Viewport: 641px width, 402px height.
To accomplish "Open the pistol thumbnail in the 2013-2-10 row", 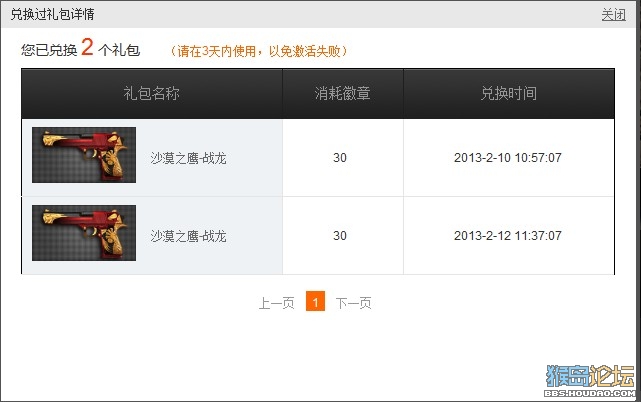I will (84, 155).
